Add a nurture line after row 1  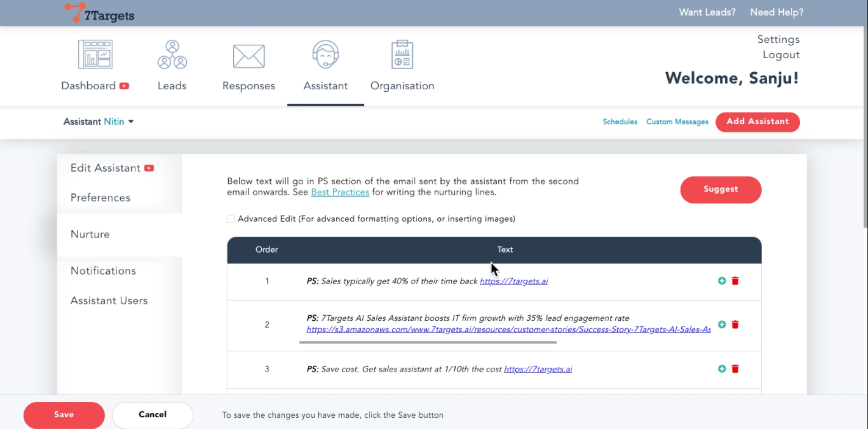click(x=722, y=281)
